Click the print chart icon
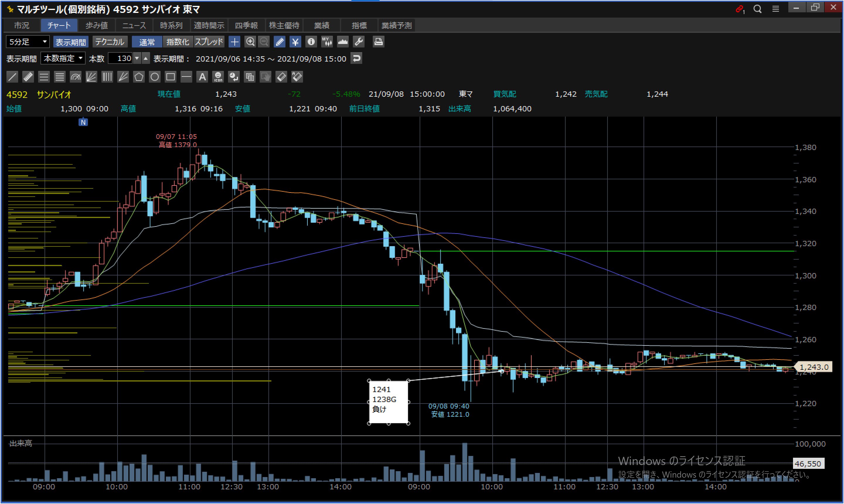The width and height of the screenshot is (844, 504). click(378, 42)
